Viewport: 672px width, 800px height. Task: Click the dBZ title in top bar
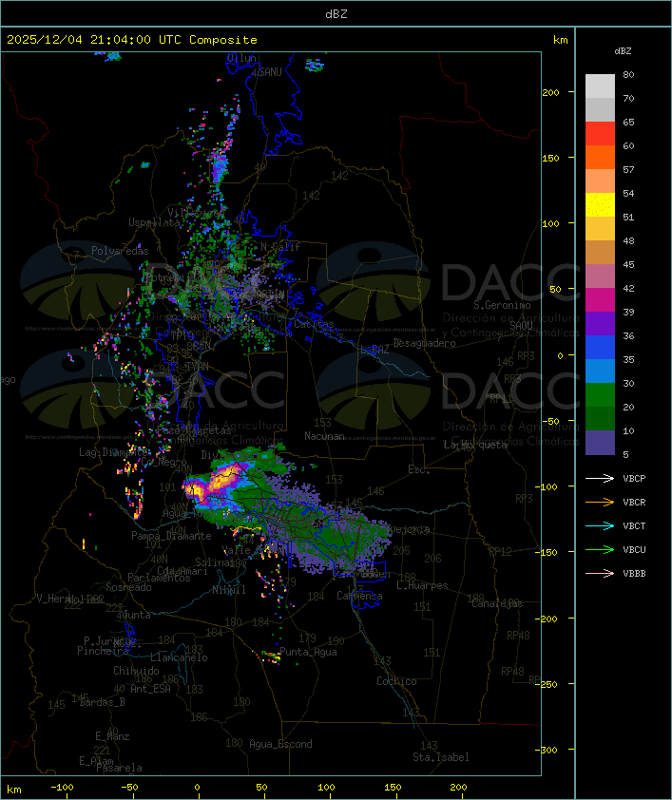pyautogui.click(x=336, y=14)
